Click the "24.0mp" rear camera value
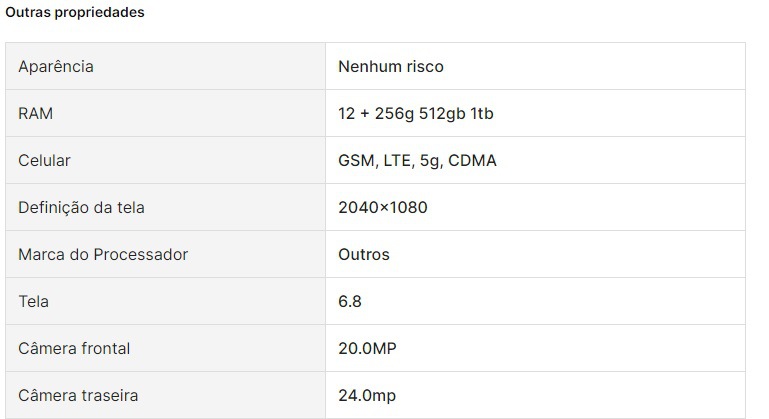Viewport: 769px width, 419px height. point(367,395)
